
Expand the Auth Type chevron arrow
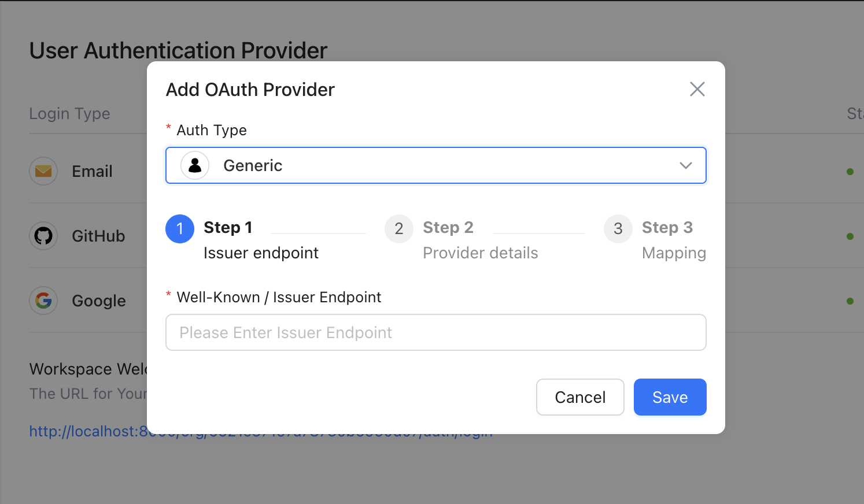pos(686,166)
